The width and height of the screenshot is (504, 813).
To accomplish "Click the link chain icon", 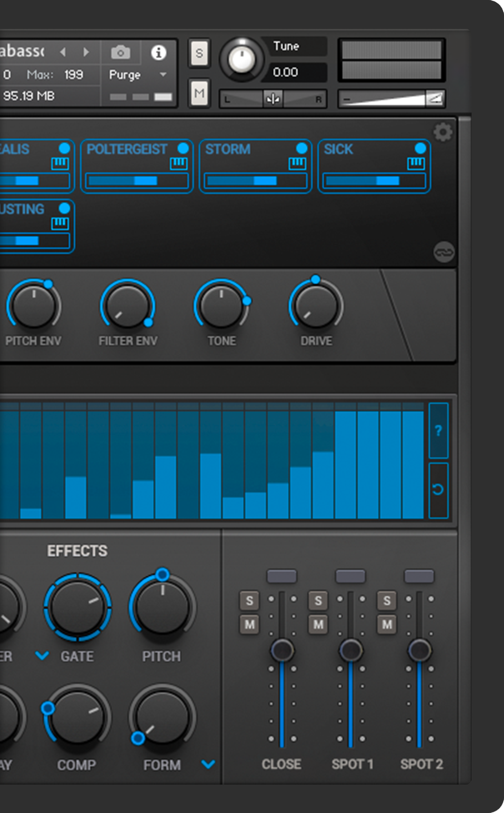I will tap(444, 252).
